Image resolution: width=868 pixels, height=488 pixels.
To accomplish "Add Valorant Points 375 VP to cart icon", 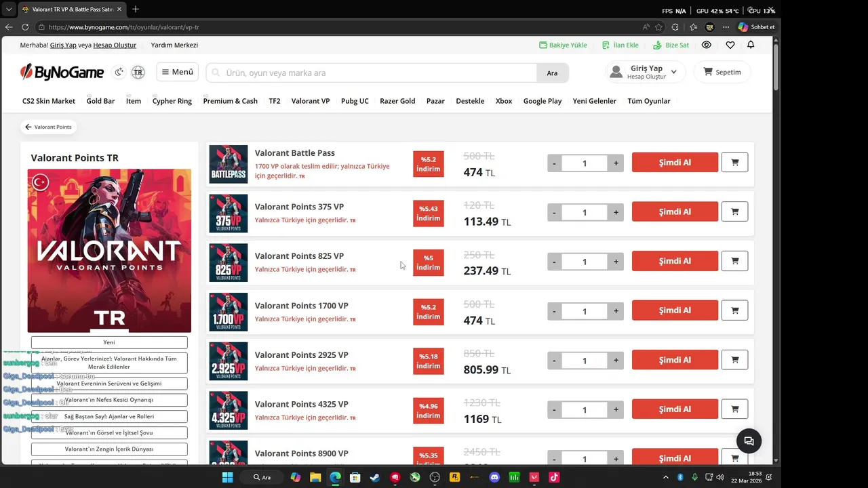I will 734,211.
